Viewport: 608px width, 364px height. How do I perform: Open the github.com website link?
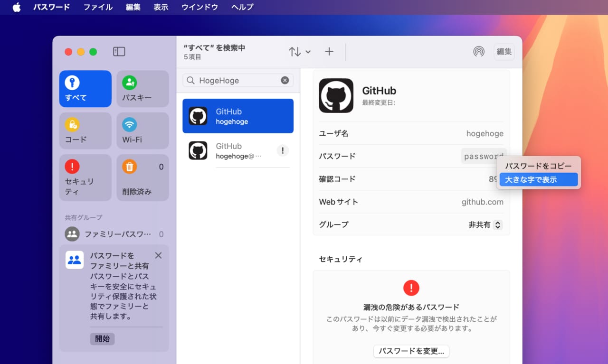click(x=482, y=202)
